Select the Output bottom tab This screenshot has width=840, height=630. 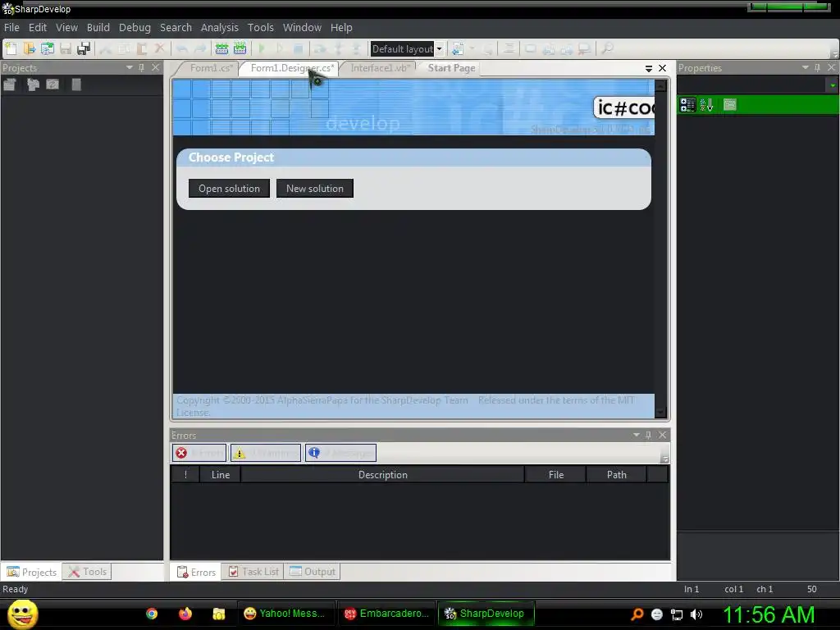[x=313, y=572]
